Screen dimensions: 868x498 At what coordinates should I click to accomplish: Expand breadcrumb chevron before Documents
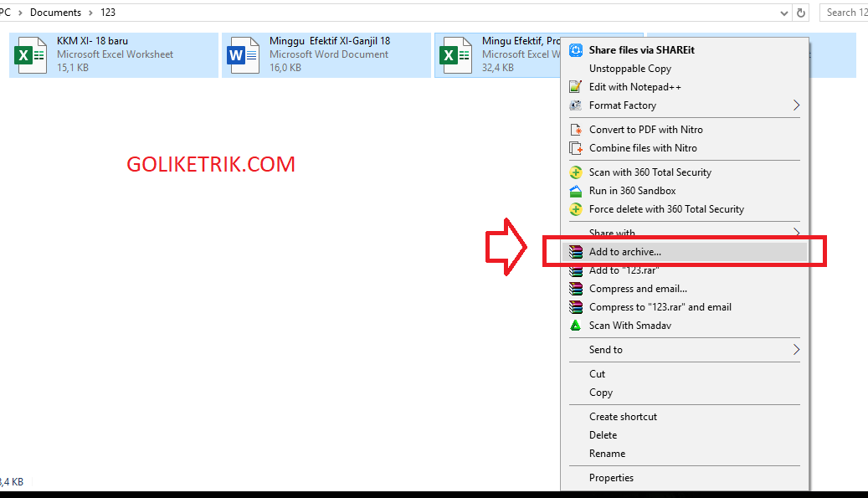(x=20, y=13)
